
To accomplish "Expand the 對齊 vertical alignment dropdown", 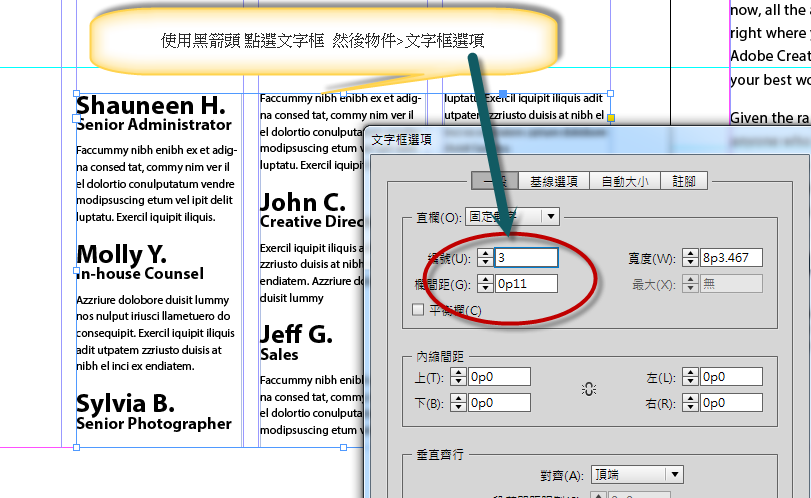I will pos(675,474).
